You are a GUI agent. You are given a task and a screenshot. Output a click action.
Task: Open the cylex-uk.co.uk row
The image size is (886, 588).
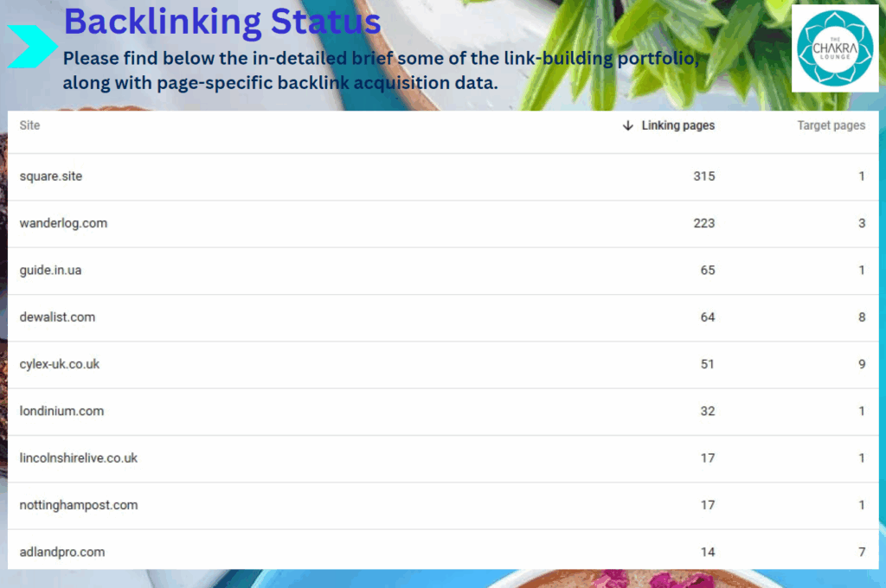pos(443,364)
